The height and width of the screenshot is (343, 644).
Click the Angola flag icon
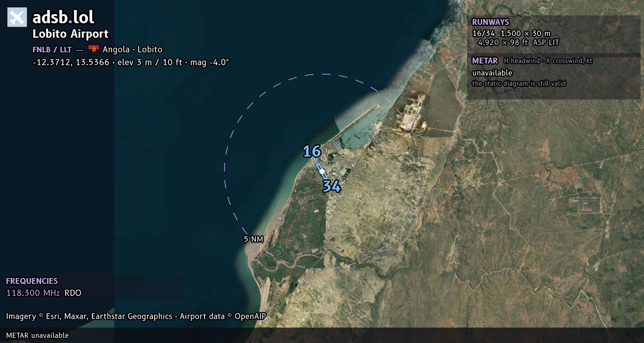(93, 49)
